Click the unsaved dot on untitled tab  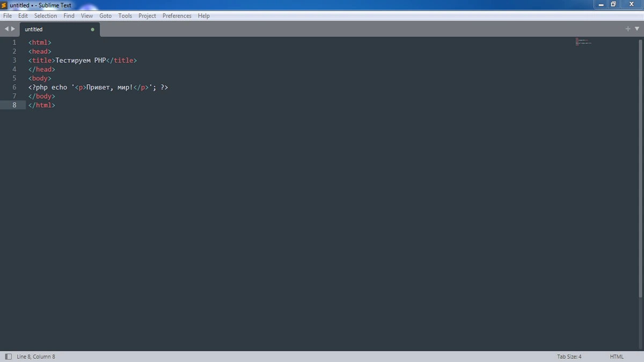tap(92, 29)
